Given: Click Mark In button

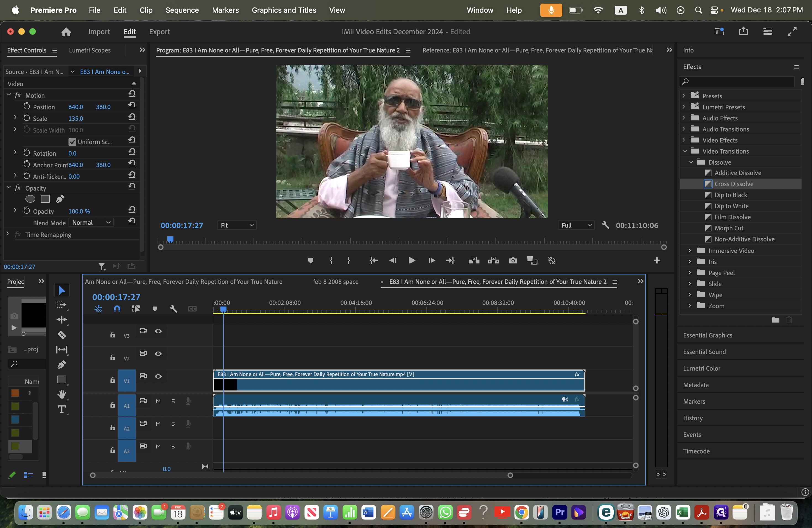Looking at the screenshot, I should click(x=331, y=261).
